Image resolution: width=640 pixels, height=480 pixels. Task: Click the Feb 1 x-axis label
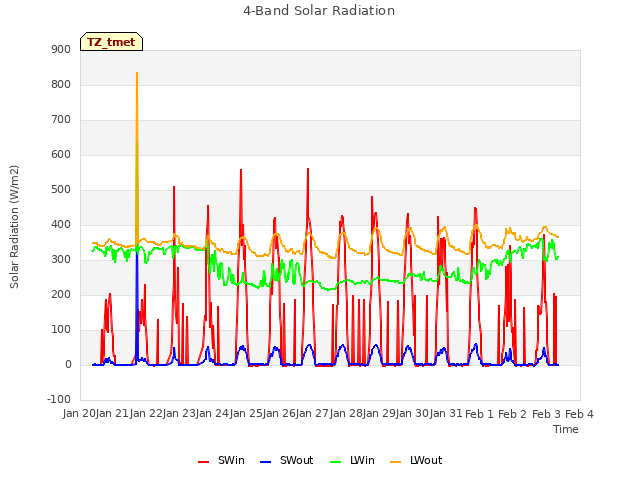tap(479, 414)
